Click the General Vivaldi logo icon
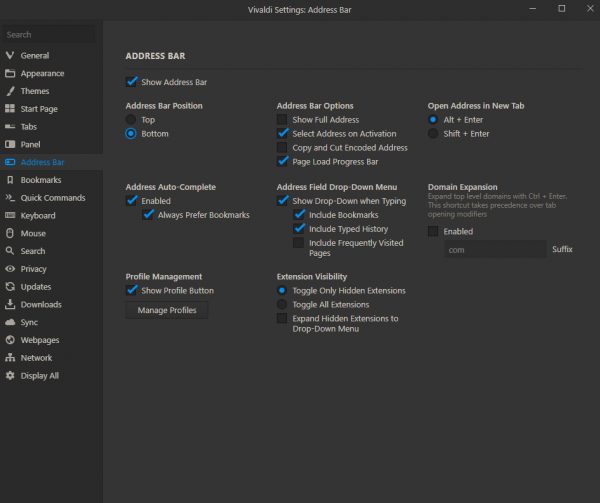 point(10,55)
